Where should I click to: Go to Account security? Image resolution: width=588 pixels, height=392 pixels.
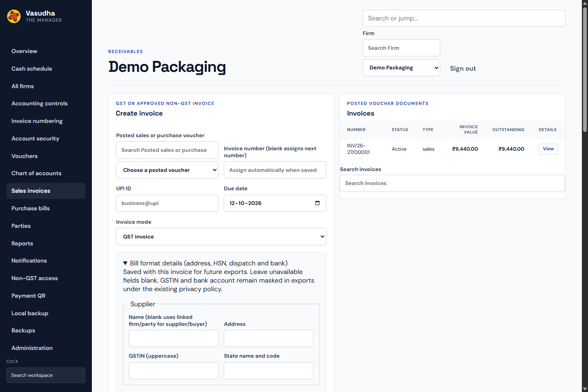click(x=46, y=138)
